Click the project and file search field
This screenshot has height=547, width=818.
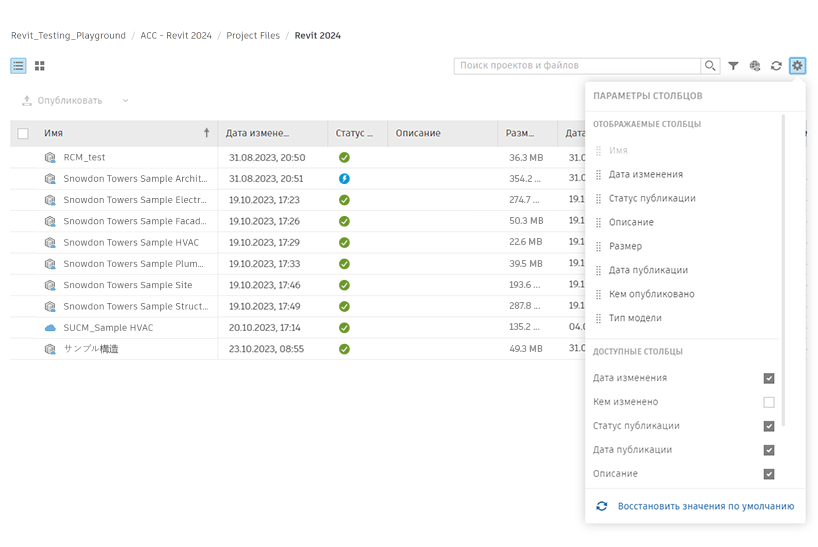coord(577,66)
